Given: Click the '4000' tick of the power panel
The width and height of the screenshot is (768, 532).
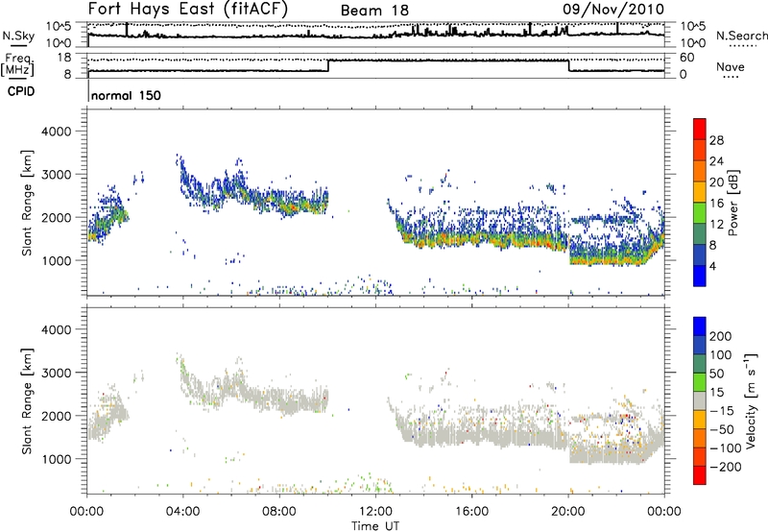Looking at the screenshot, I should pos(57,132).
